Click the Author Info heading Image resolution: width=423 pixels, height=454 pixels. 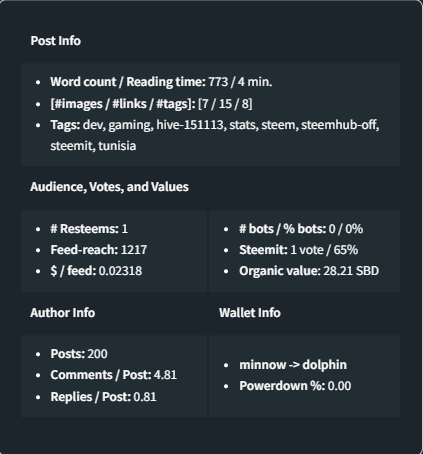point(63,313)
